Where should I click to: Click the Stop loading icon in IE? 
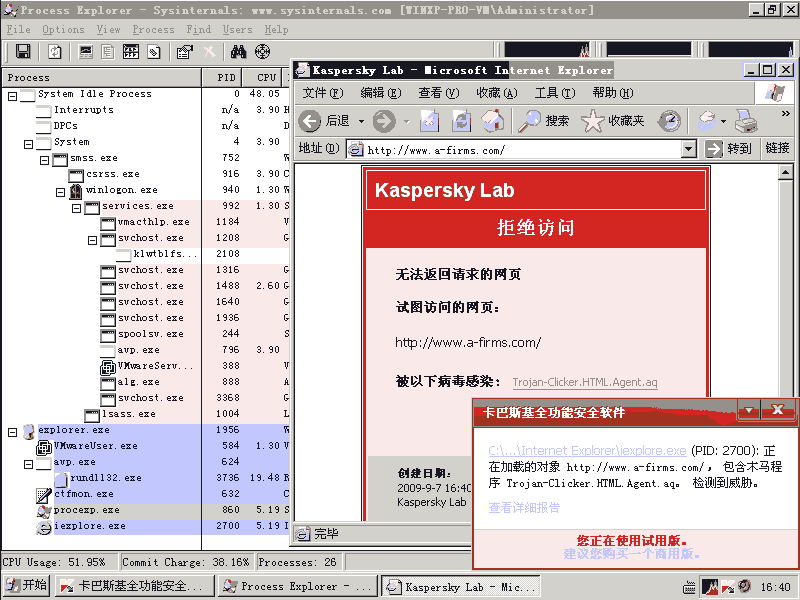pyautogui.click(x=430, y=121)
